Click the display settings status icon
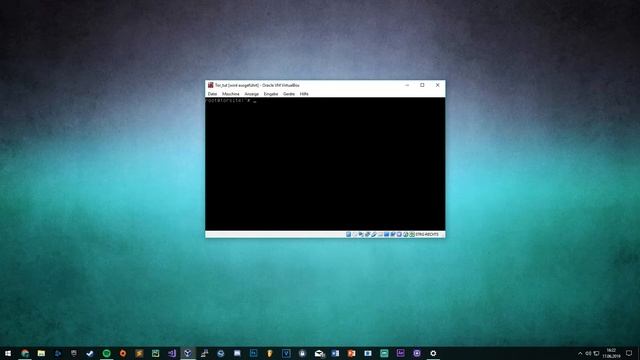The image size is (640, 360). [387, 234]
